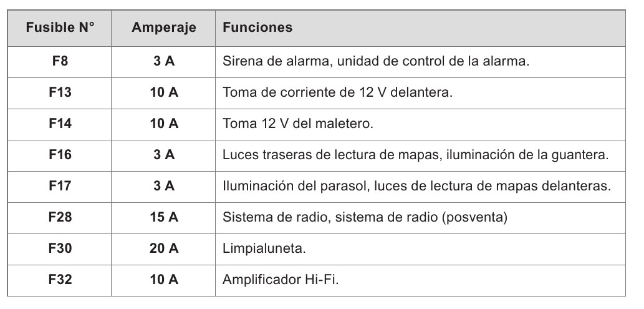Click "Toma de corriente de 12 V delantera"

pos(337,92)
